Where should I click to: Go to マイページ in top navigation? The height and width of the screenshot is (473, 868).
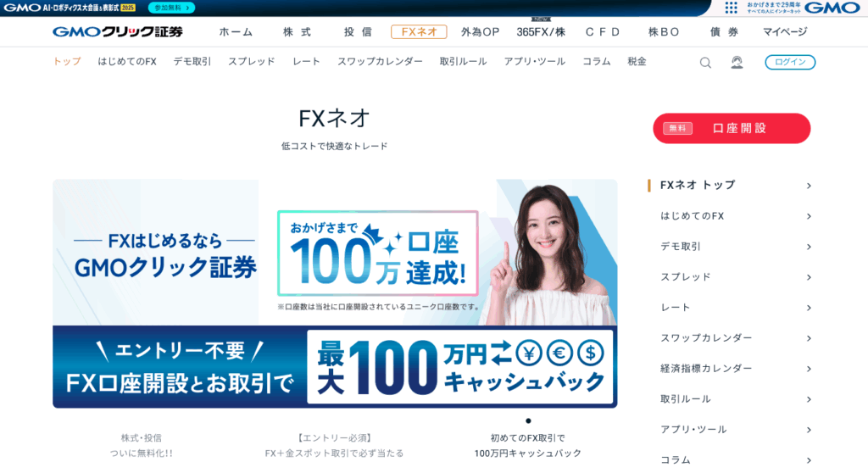pos(785,32)
